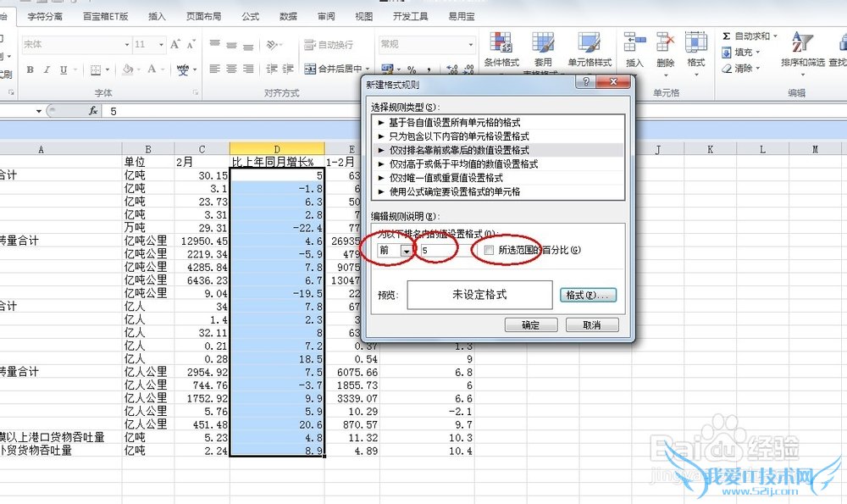This screenshot has width=847, height=504.
Task: Apply underline formatting with U button
Action: 64,69
